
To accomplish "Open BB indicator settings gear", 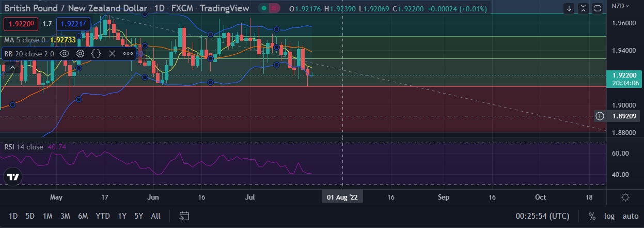I will pos(81,53).
